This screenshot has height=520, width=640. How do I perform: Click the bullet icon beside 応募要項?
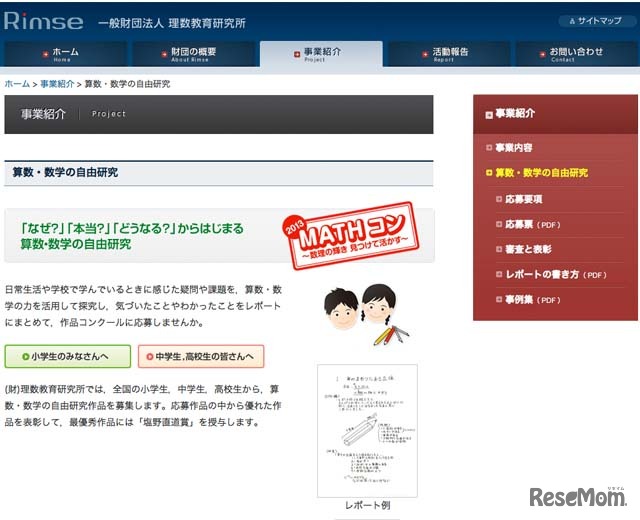point(499,199)
